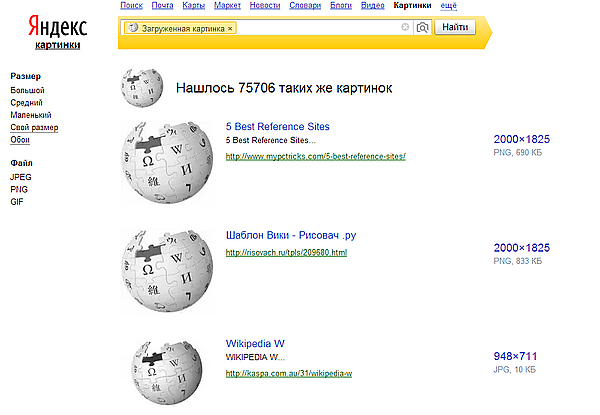
Task: Open camera image upload
Action: pos(422,28)
